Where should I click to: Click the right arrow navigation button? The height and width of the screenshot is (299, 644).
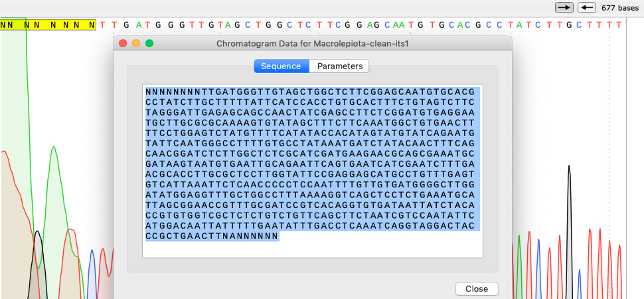[x=564, y=7]
